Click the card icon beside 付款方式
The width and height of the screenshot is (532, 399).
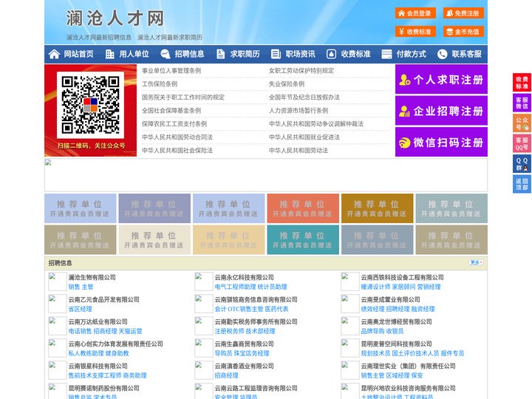(x=386, y=54)
